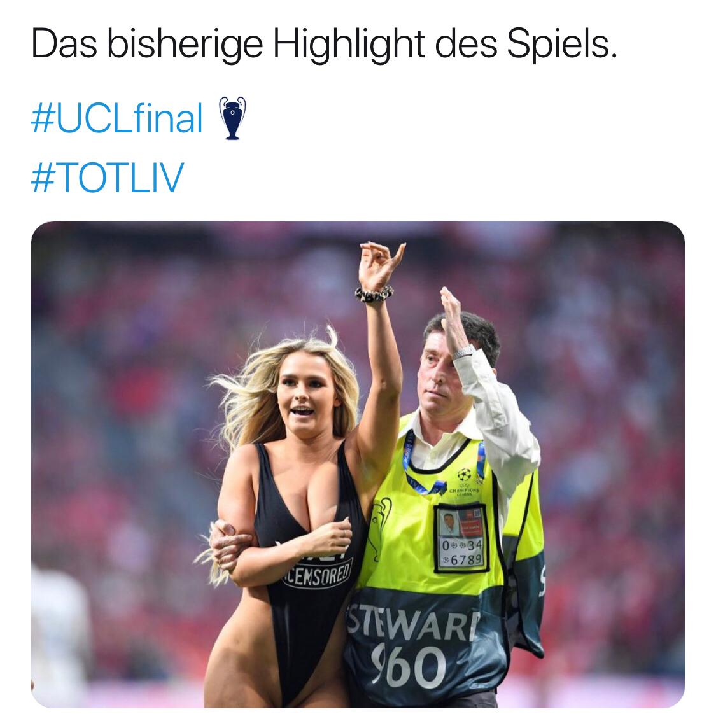
Task: Click the word Das starting the tweet
Action: (64, 45)
